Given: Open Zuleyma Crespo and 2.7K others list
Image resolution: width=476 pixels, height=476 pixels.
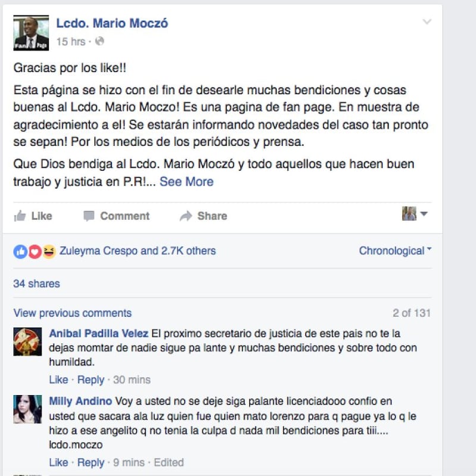Looking at the screenshot, I should (x=137, y=250).
